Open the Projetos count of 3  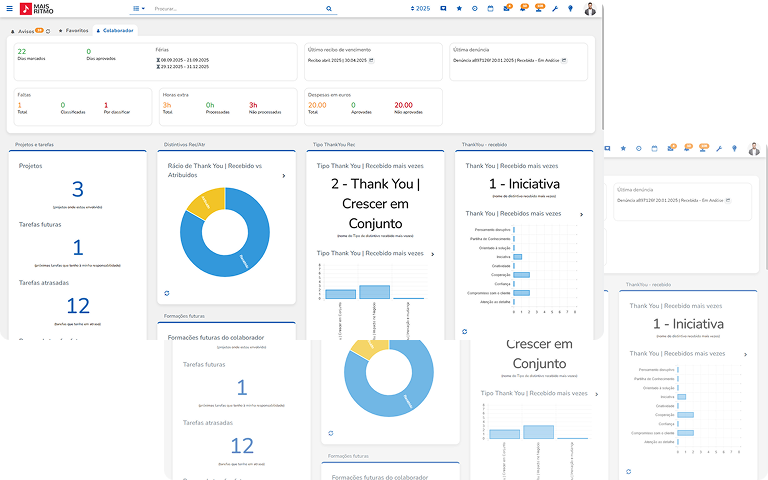[78, 189]
